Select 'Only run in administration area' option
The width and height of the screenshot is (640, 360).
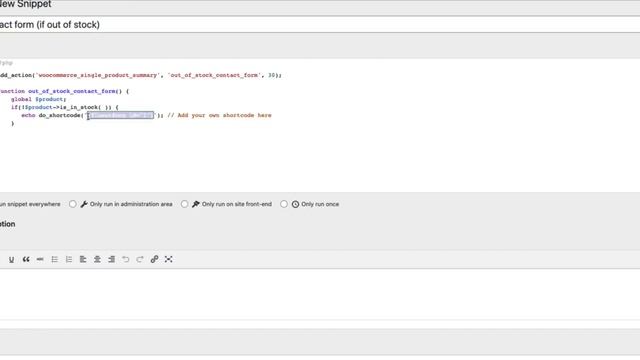click(x=73, y=204)
